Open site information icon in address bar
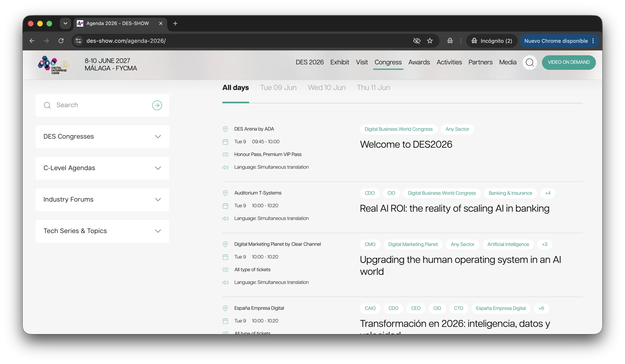Image resolution: width=625 pixels, height=364 pixels. click(x=78, y=41)
